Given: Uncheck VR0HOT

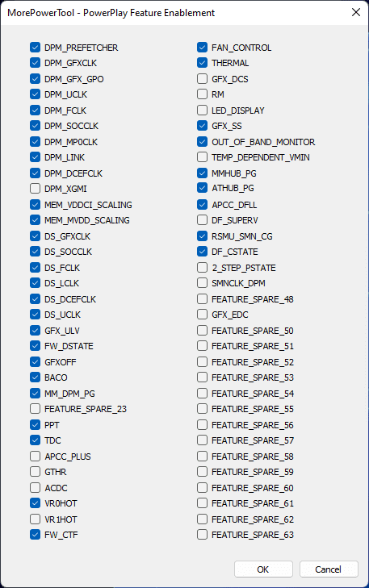Looking at the screenshot, I should pos(35,503).
